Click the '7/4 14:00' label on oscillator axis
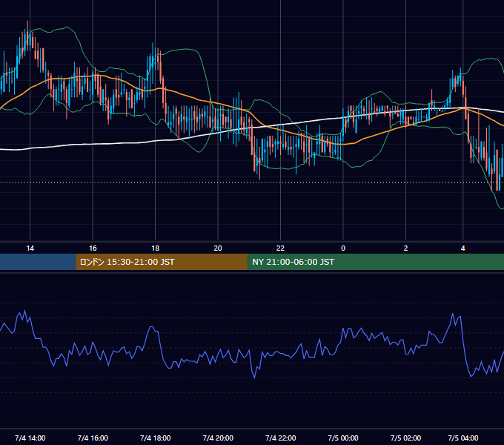Image resolution: width=504 pixels, height=445 pixels. (x=30, y=438)
